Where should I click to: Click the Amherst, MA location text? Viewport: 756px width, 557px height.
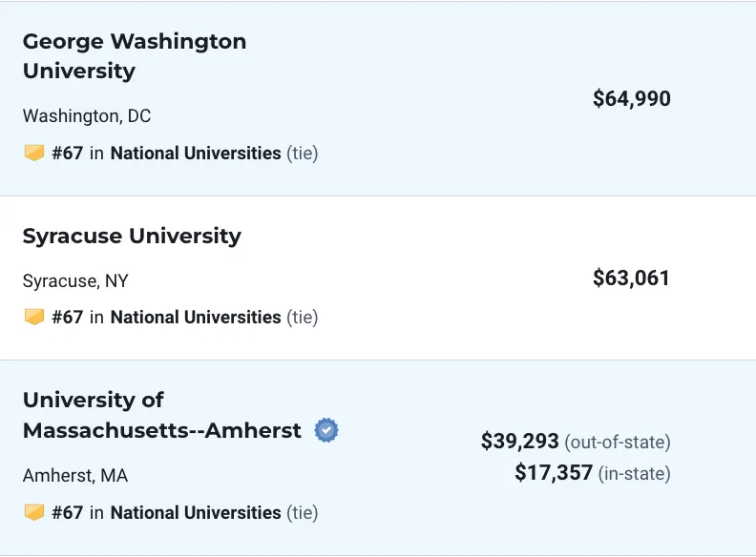pos(75,476)
